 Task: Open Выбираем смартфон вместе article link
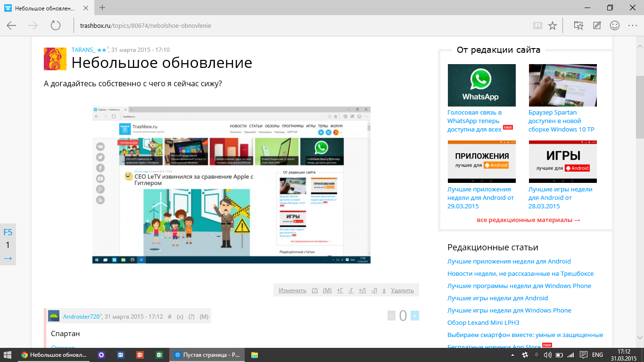(525, 335)
